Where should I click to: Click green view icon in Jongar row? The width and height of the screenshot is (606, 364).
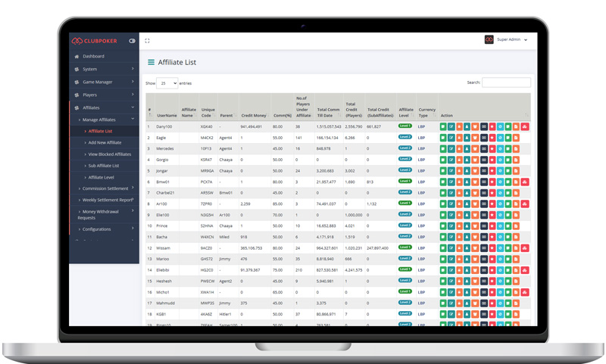[443, 170]
